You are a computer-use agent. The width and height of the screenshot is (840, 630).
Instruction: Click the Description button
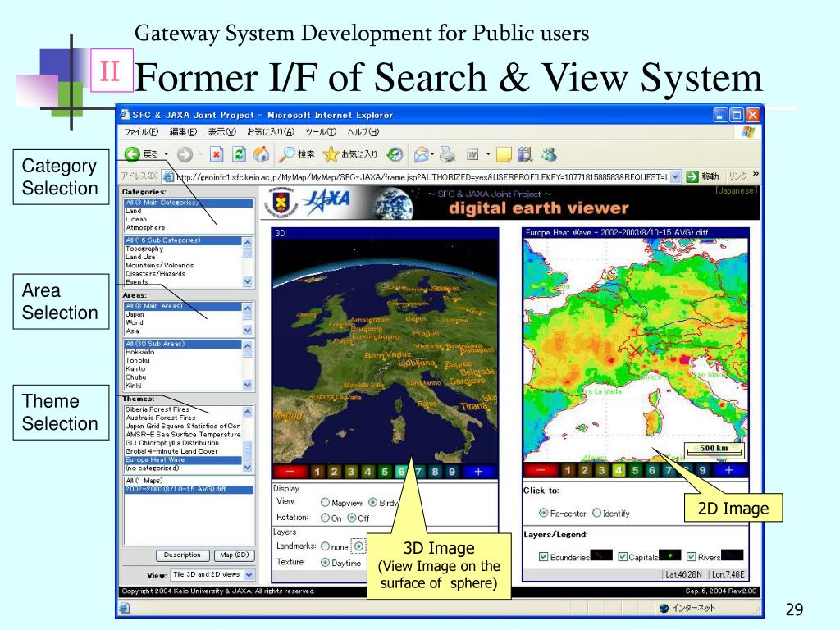point(182,555)
